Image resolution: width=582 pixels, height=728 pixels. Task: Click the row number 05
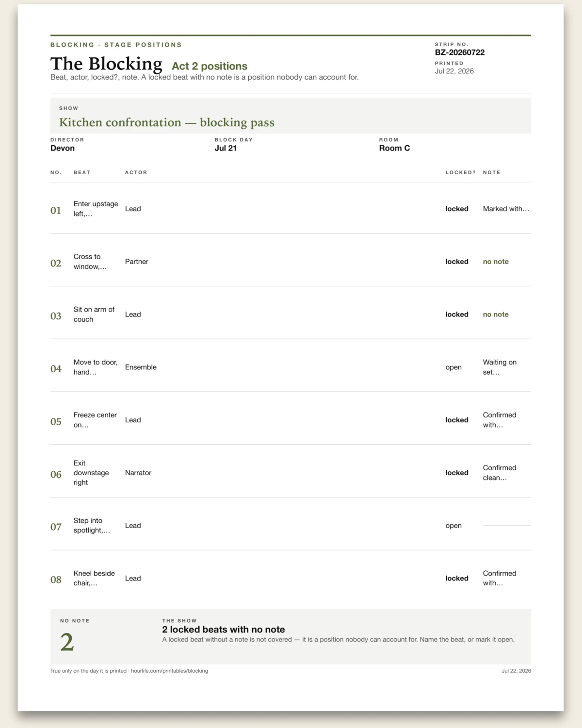pos(56,421)
